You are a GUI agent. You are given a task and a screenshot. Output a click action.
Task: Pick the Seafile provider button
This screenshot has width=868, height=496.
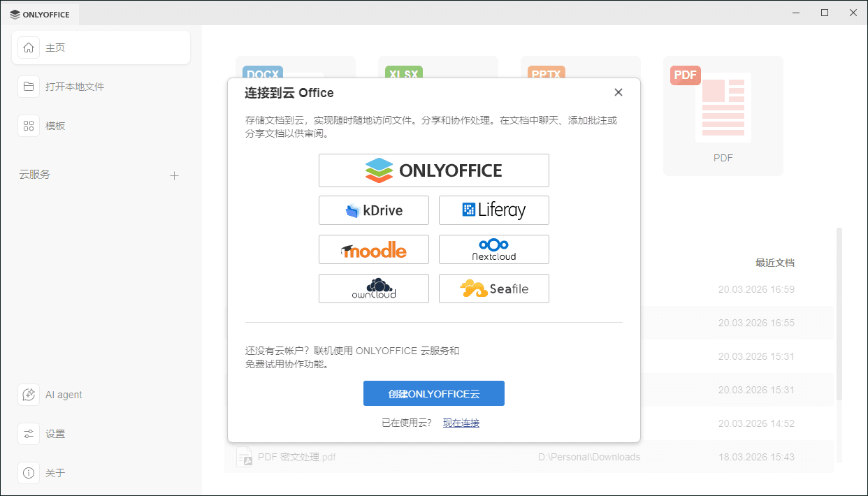[x=494, y=289]
